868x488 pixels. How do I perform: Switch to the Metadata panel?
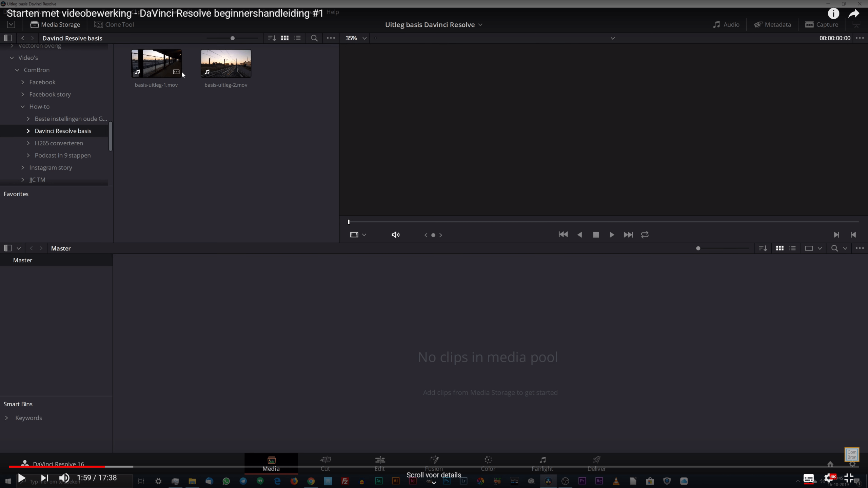(773, 24)
